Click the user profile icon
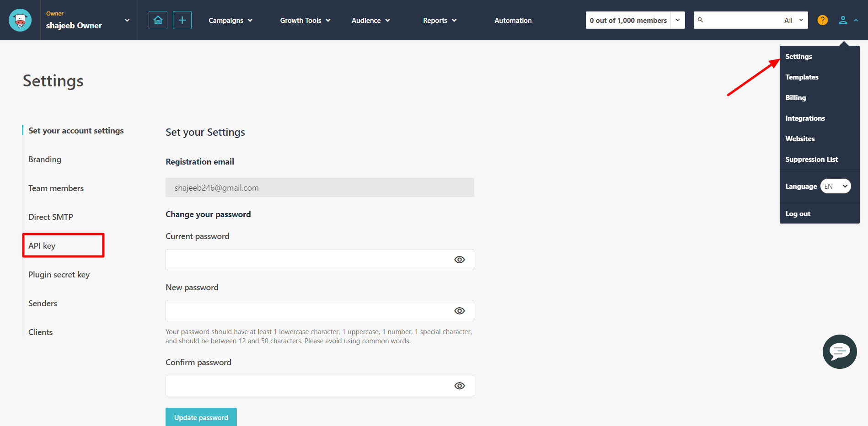This screenshot has width=868, height=426. point(843,20)
